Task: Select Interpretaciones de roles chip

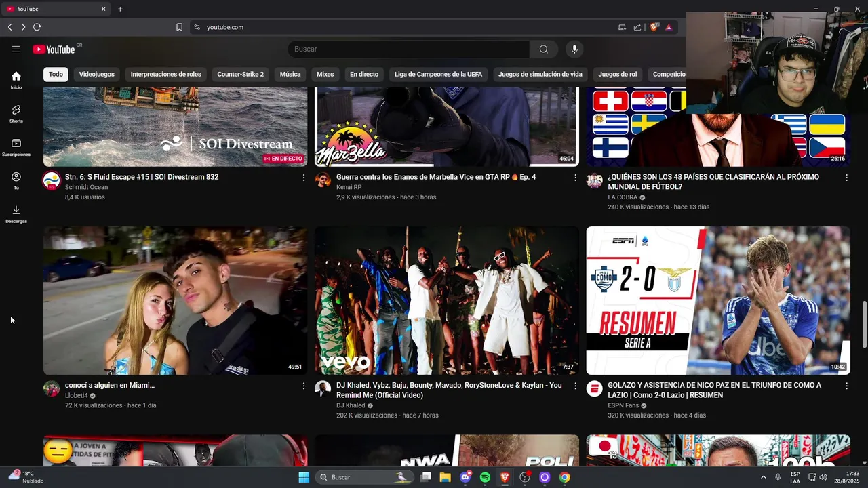Action: 166,74
